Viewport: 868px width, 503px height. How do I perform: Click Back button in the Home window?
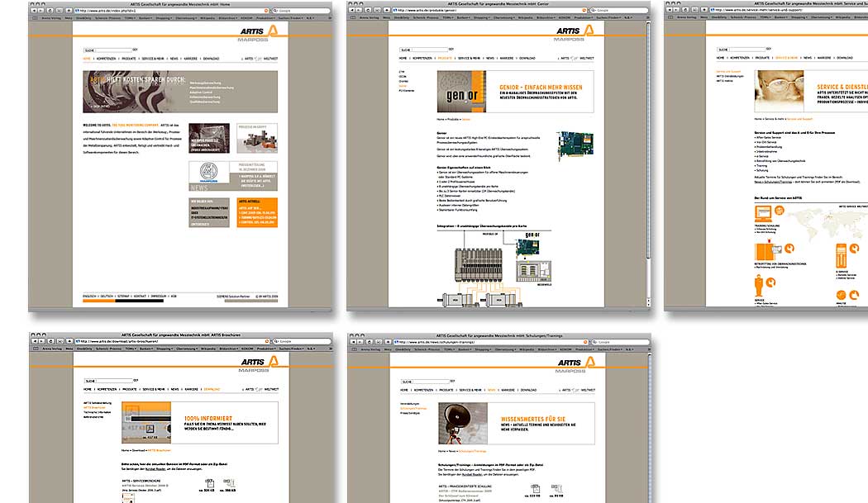pyautogui.click(x=34, y=10)
